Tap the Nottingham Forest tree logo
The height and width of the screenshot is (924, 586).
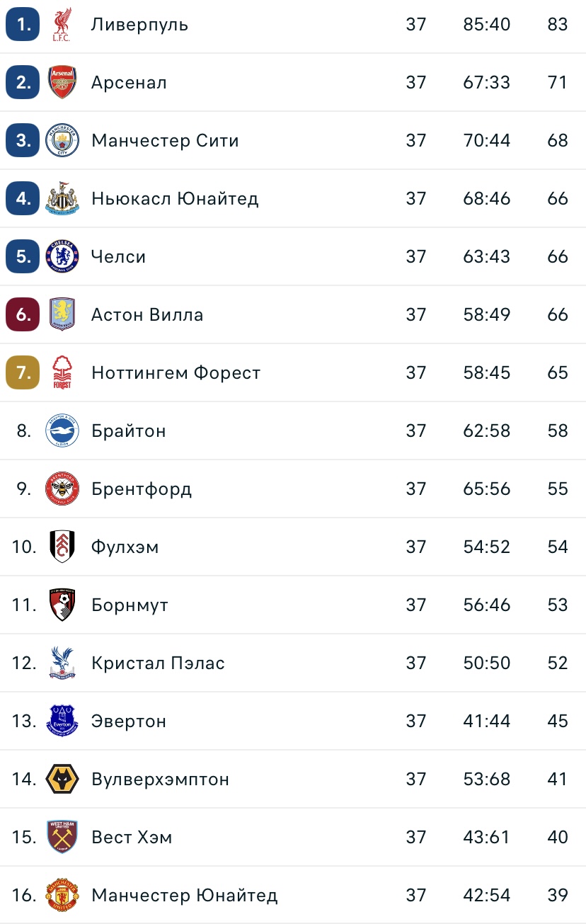pyautogui.click(x=62, y=373)
